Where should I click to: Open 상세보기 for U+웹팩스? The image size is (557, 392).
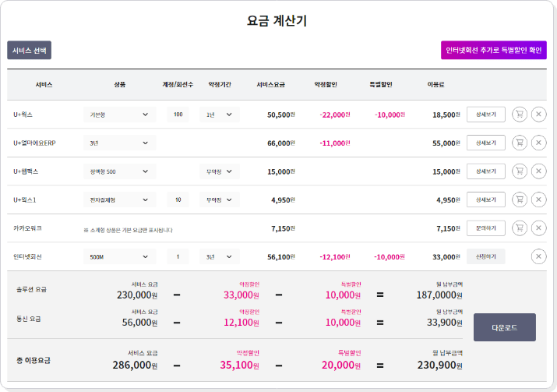coord(485,171)
